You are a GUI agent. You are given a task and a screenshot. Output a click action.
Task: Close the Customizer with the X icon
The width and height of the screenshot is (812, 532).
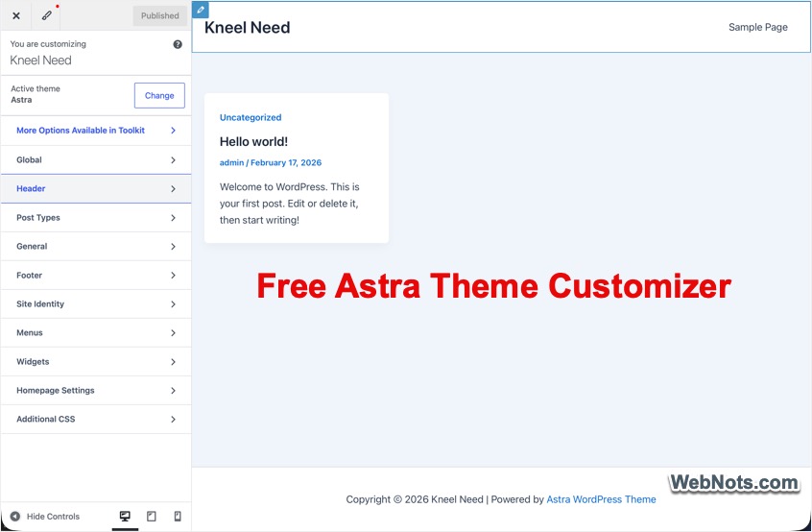(16, 15)
